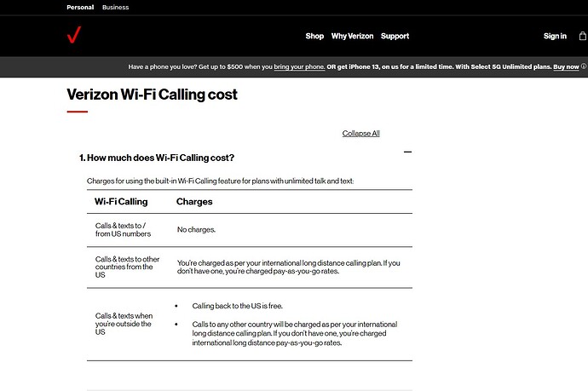
Task: Open the shopping bag icon
Action: [x=583, y=36]
